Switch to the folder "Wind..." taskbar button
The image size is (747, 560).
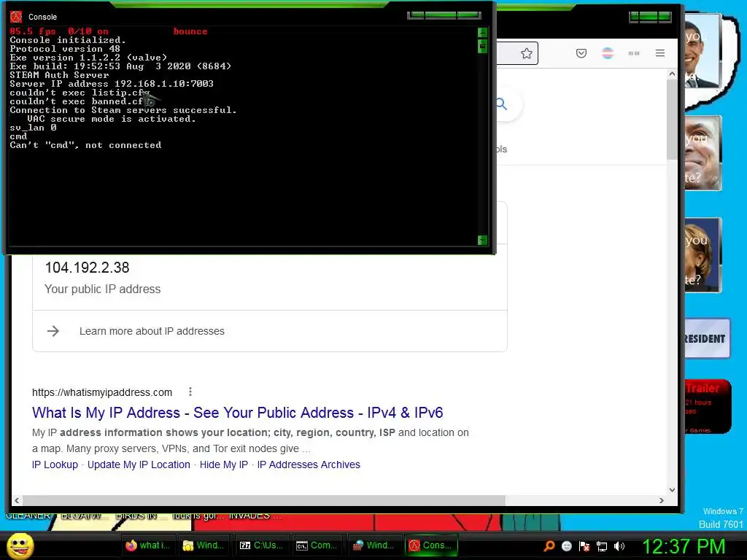204,545
